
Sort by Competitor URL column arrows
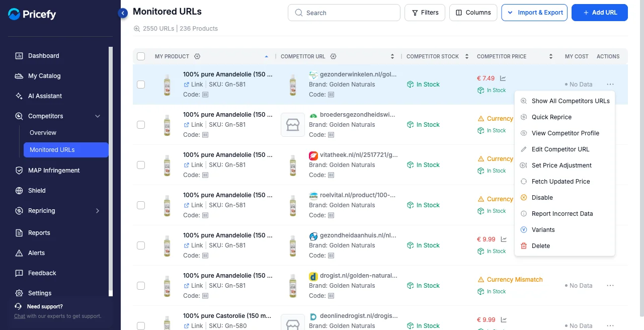click(392, 56)
